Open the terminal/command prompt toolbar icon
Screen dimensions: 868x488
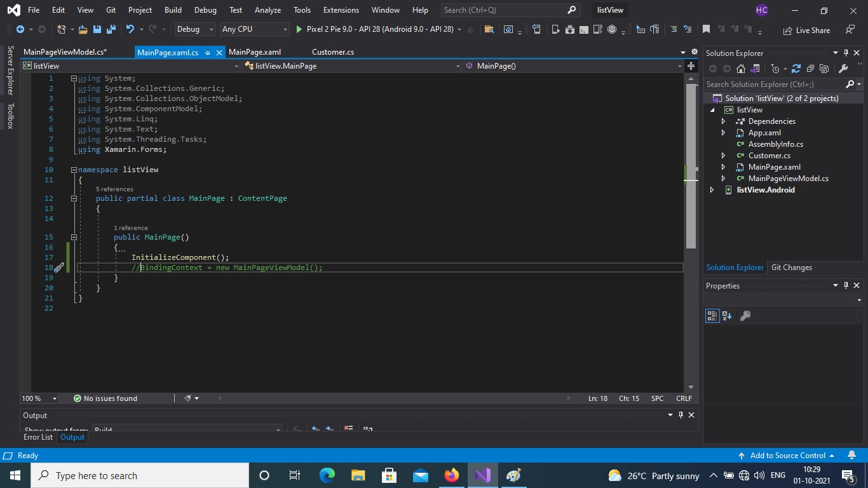(583, 29)
